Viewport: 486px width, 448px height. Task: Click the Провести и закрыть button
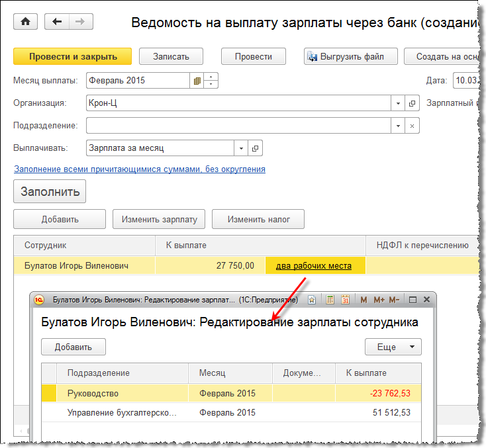[x=72, y=56]
